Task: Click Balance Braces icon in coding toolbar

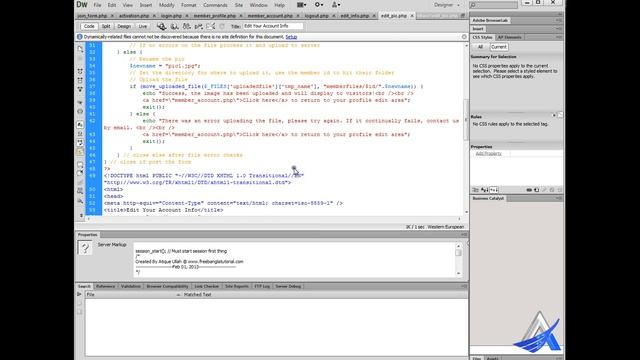Action: click(80, 111)
